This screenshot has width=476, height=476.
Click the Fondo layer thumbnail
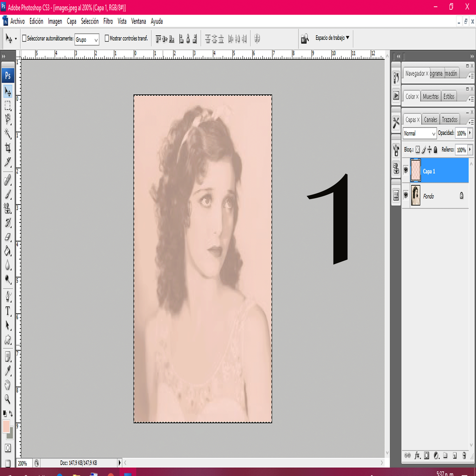tap(415, 196)
